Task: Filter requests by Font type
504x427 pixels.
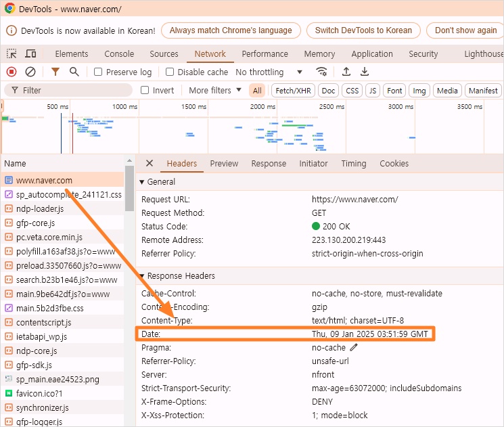Action: [394, 91]
